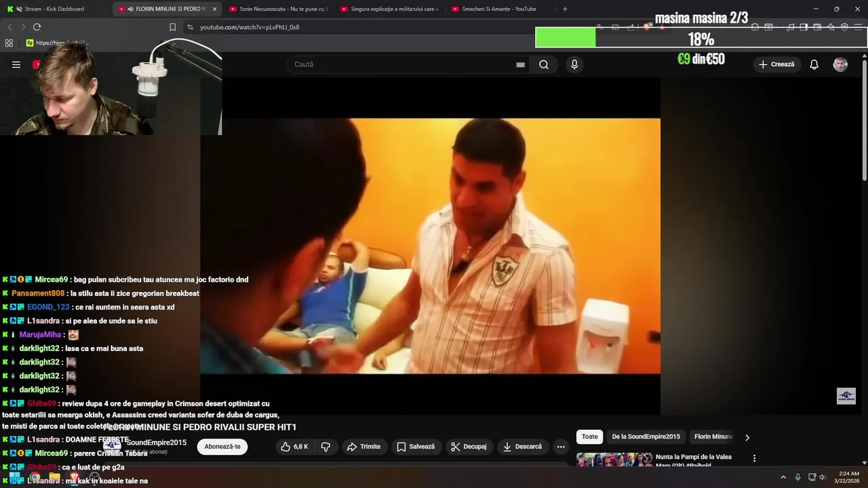
Task: Open the browser wallet icon
Action: pyautogui.click(x=817, y=27)
